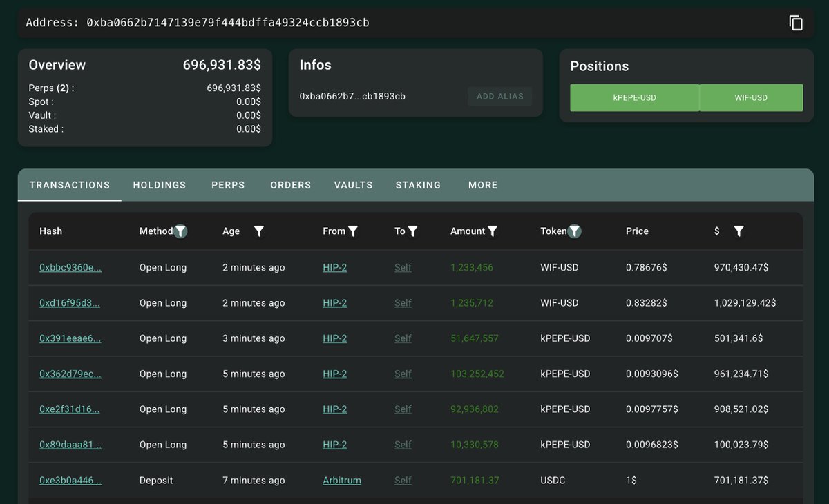Expand the More tab menu
Screen dimensions: 829x504
pos(483,185)
